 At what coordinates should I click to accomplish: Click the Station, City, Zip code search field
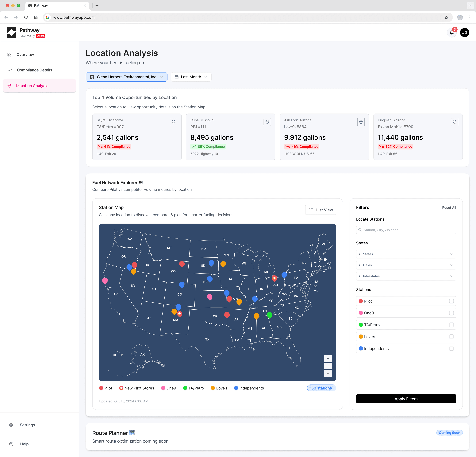pyautogui.click(x=406, y=230)
